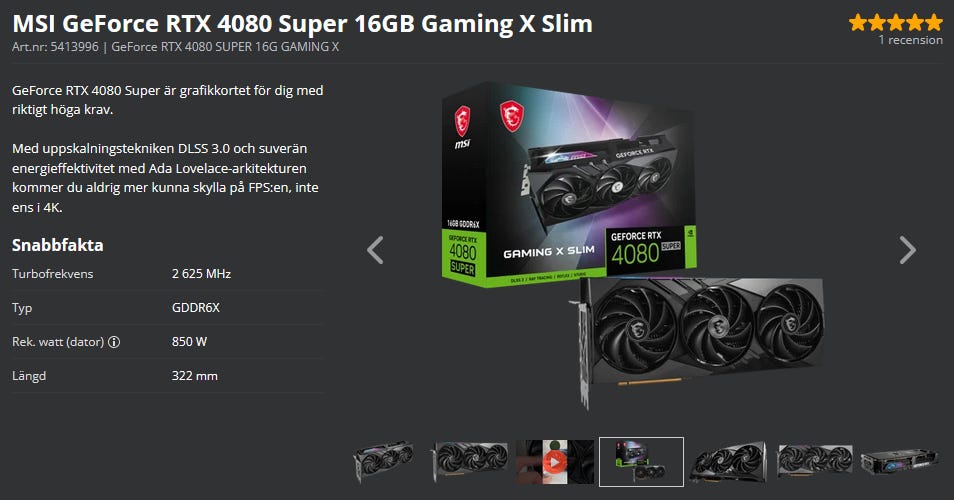Click the fifth gold rating star

click(933, 23)
